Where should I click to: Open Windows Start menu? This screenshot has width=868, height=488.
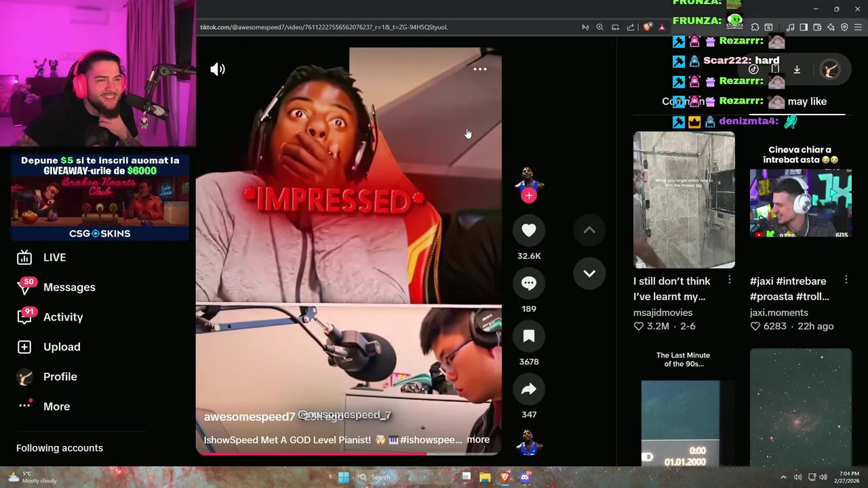[x=344, y=477]
